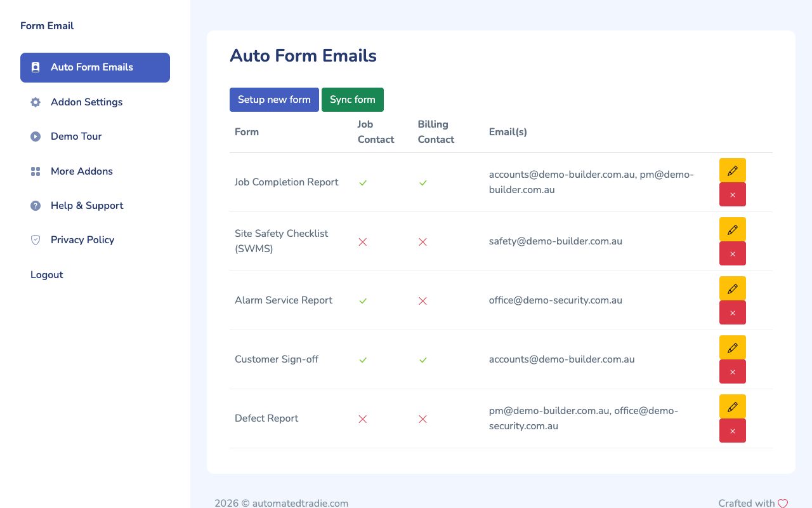Viewport: 812px width, 508px height.
Task: Click the Privacy Policy shield icon
Action: tap(36, 240)
